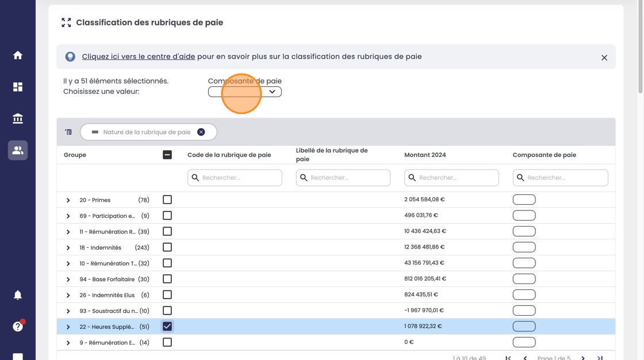Go to next page of results

coord(583,358)
